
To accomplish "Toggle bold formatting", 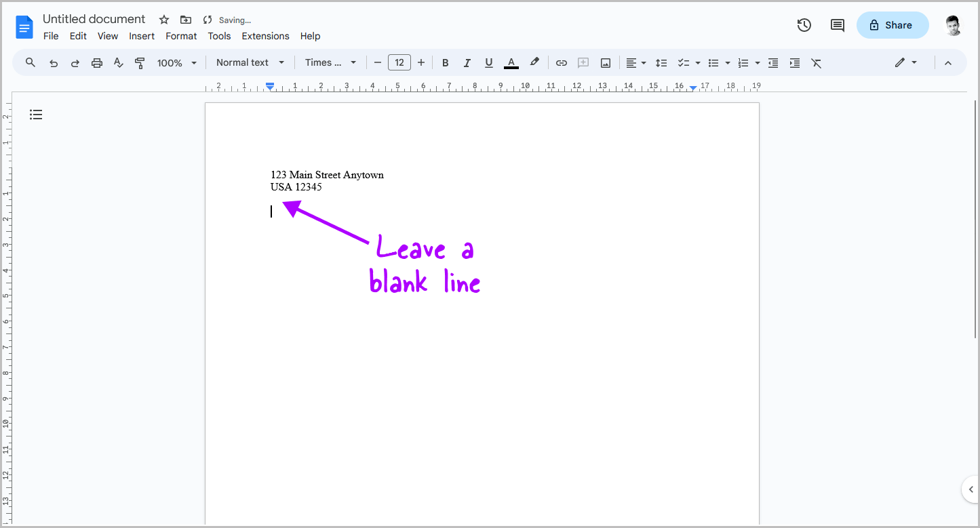I will (x=445, y=62).
